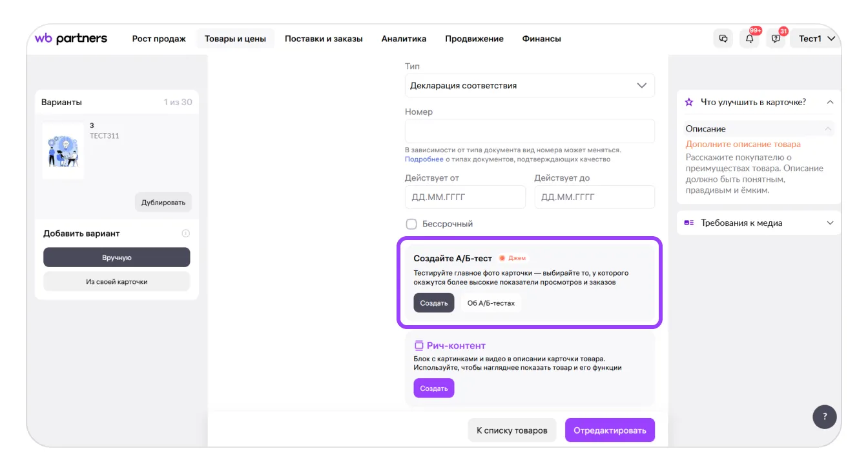Click the wb partners logo
Image resolution: width=868 pixels, height=471 pixels.
(71, 39)
